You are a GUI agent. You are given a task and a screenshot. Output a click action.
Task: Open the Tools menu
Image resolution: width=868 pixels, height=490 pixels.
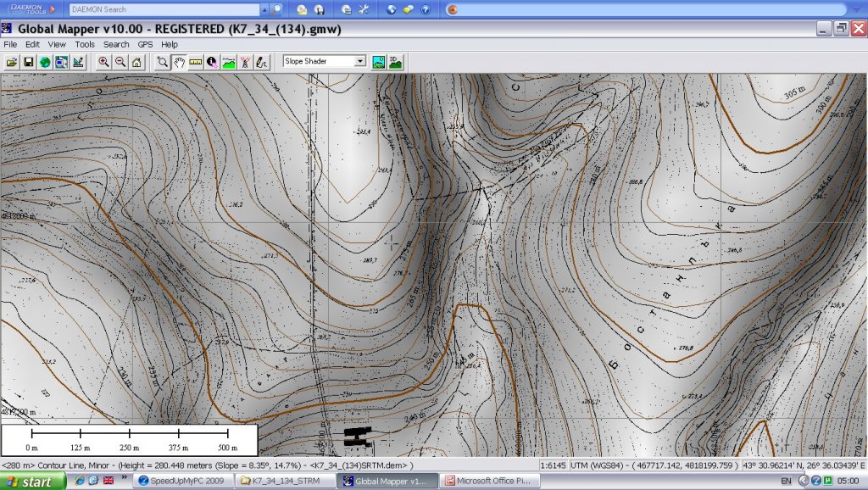[x=84, y=44]
